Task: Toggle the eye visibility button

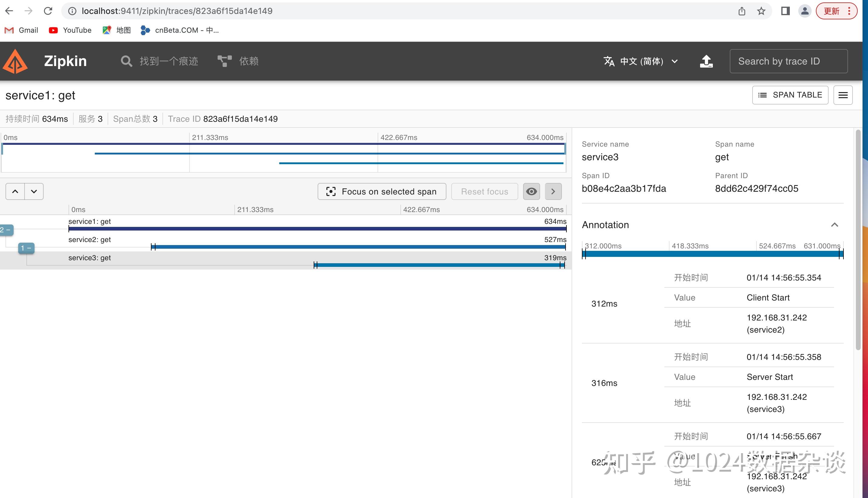Action: pos(531,191)
